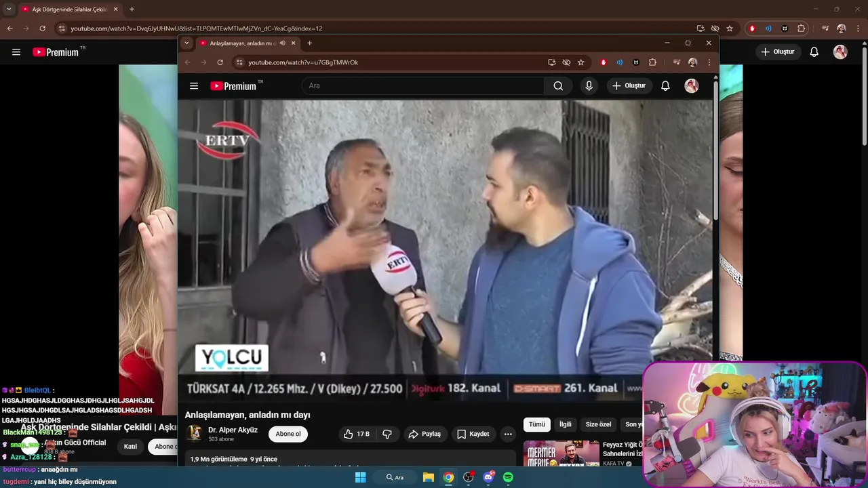The width and height of the screenshot is (868, 488).
Task: Close the Aşk Dörtgeninde background tab
Action: pyautogui.click(x=115, y=9)
